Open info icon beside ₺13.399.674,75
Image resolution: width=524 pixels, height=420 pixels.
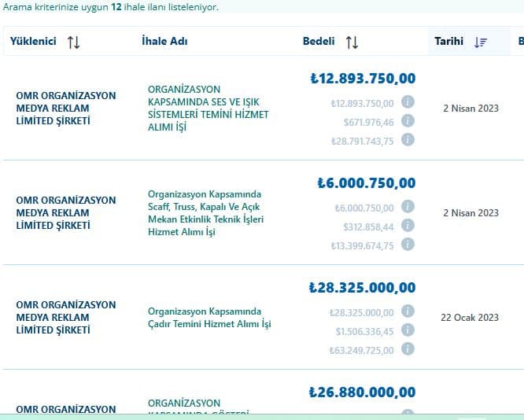click(x=408, y=244)
